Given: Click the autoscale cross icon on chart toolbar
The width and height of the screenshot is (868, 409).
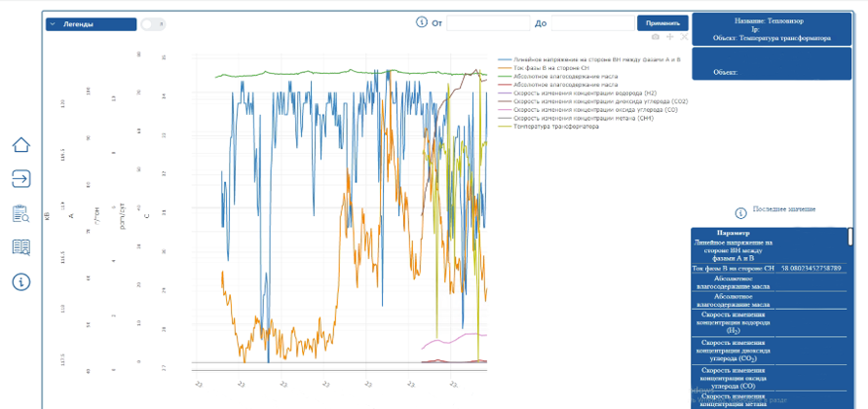Looking at the screenshot, I should click(x=684, y=37).
